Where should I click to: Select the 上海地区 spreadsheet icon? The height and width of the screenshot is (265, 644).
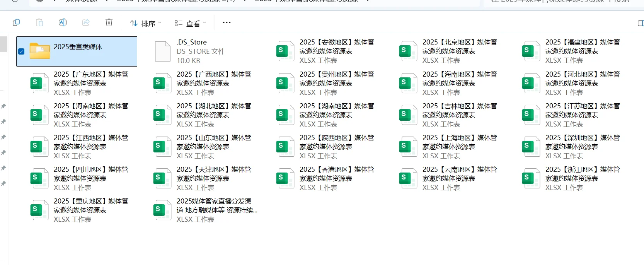click(408, 147)
